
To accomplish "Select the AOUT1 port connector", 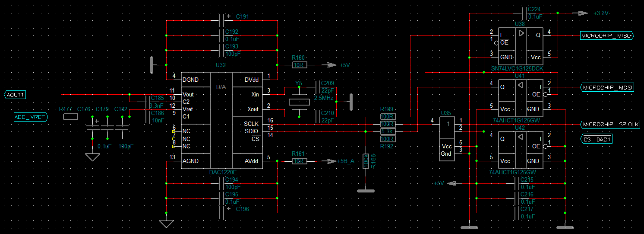I will (16, 94).
